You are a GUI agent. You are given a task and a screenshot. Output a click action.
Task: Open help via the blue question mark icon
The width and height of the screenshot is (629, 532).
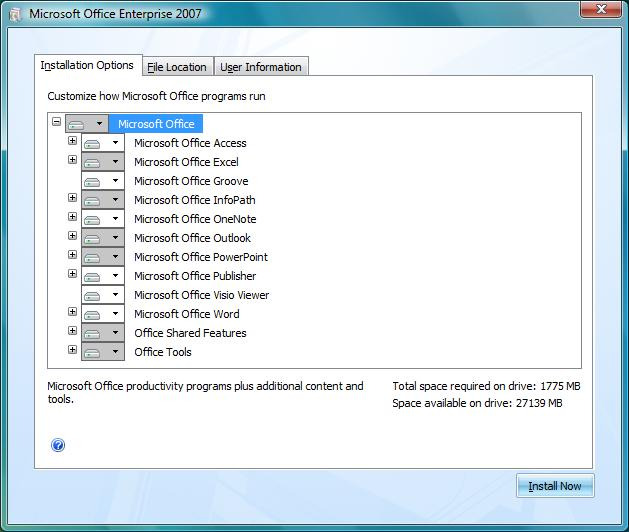click(x=58, y=445)
